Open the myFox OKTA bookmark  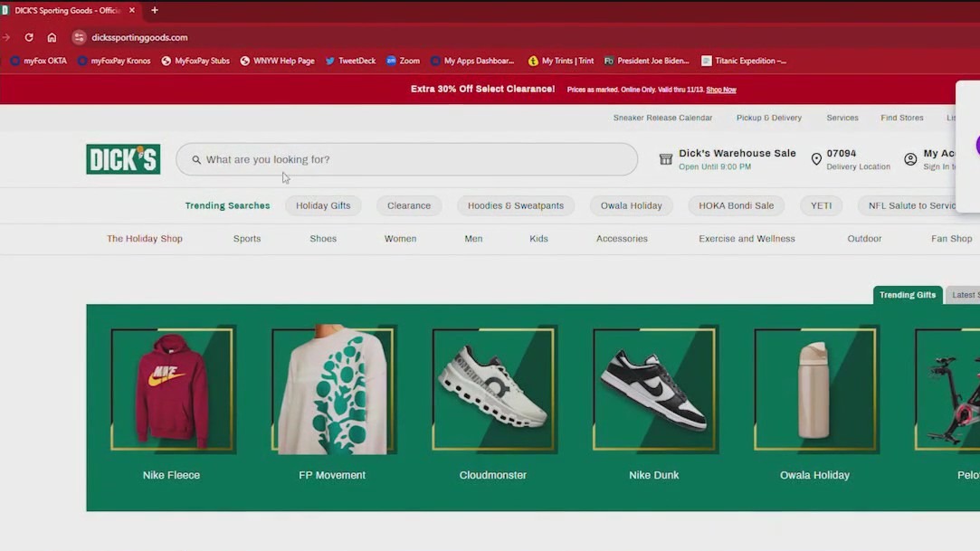point(39,61)
